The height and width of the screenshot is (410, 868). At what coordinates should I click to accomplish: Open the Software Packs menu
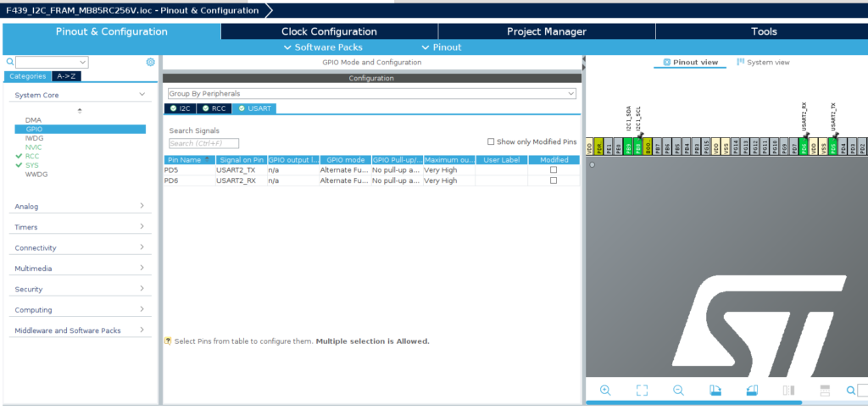[323, 47]
